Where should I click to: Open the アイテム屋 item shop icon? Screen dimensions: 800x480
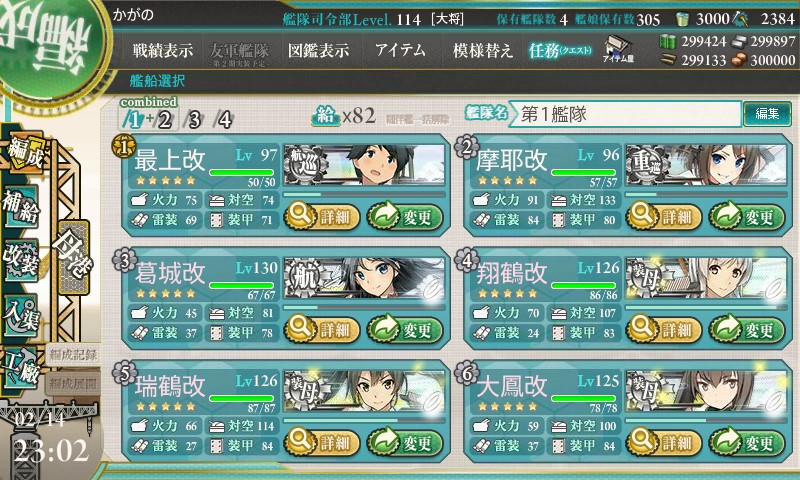(x=618, y=49)
